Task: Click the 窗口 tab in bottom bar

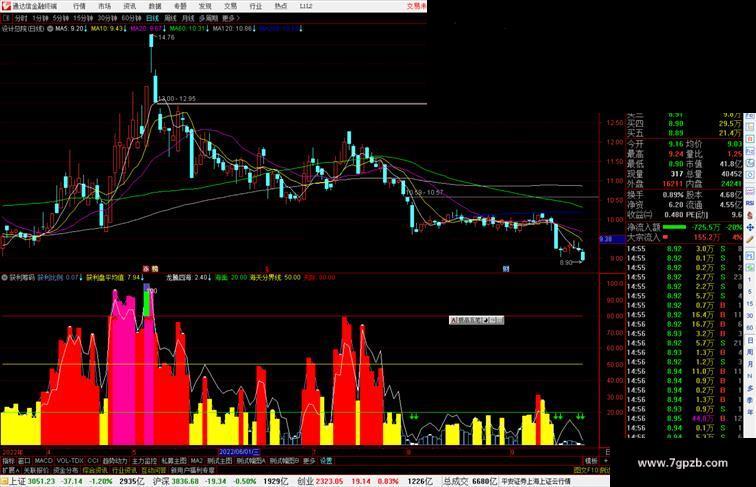Action: point(24,461)
